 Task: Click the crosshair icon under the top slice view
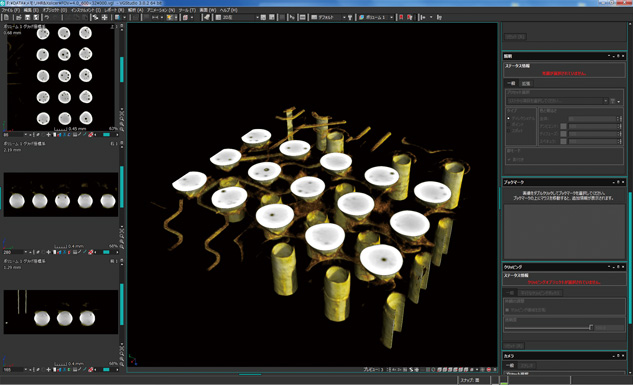click(x=49, y=135)
